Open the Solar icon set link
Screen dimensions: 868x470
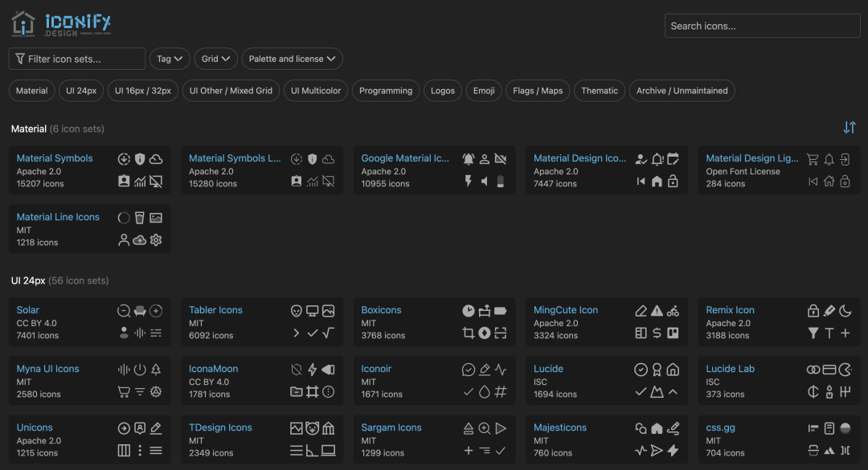27,310
